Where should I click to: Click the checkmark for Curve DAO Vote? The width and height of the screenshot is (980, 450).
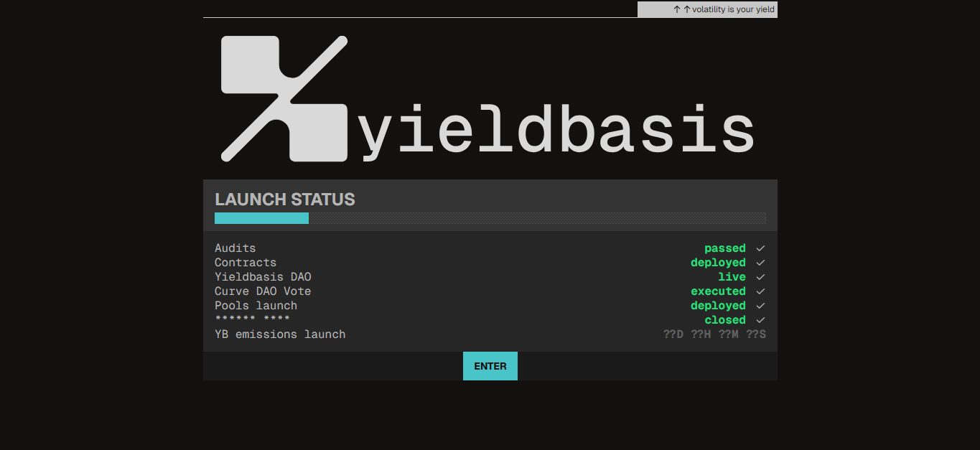(760, 291)
